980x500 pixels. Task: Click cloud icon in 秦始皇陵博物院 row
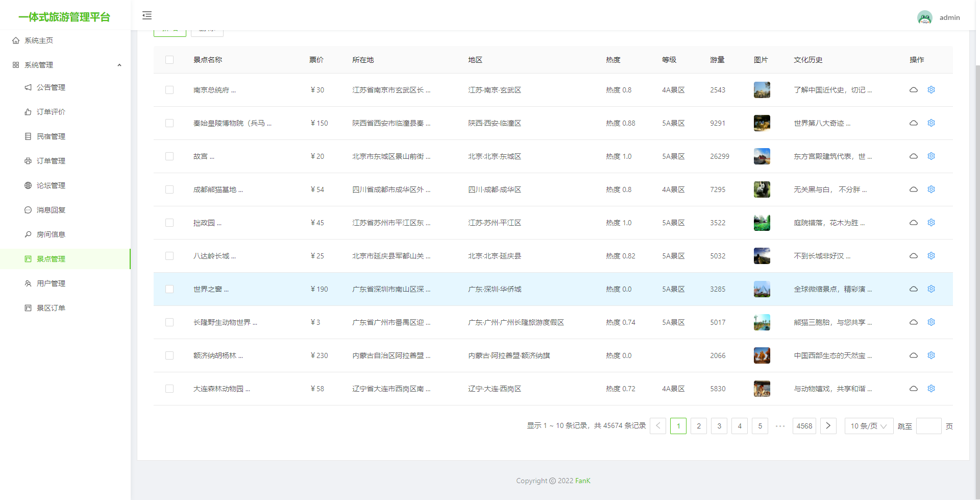coord(914,123)
